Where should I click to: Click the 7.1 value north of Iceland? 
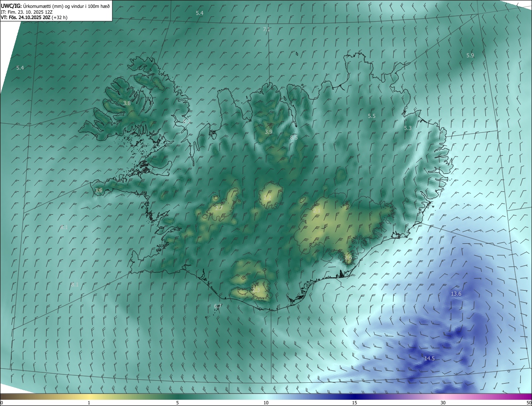coord(266,29)
